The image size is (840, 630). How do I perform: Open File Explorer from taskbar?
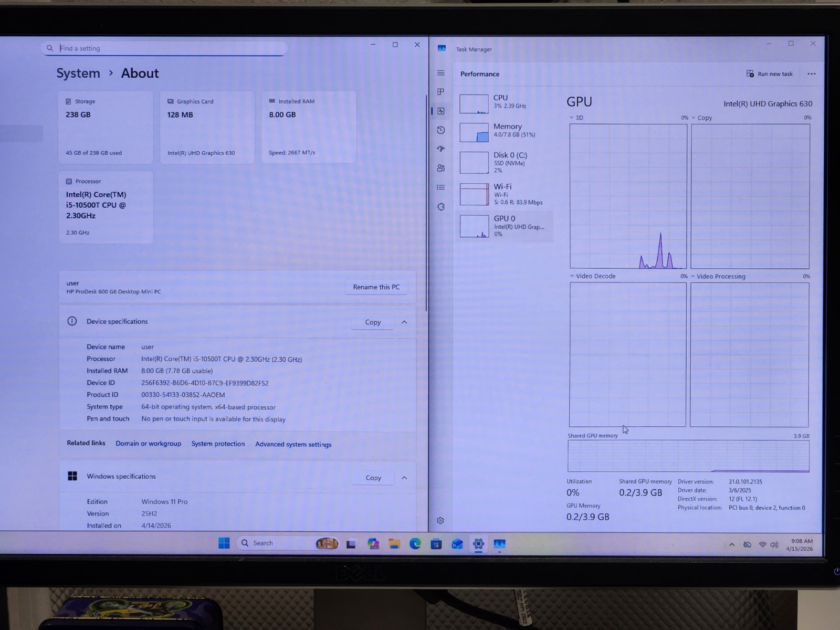[394, 544]
